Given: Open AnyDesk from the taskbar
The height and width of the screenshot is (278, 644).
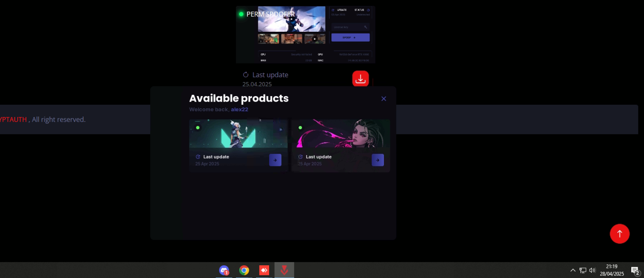Looking at the screenshot, I should pos(264,270).
